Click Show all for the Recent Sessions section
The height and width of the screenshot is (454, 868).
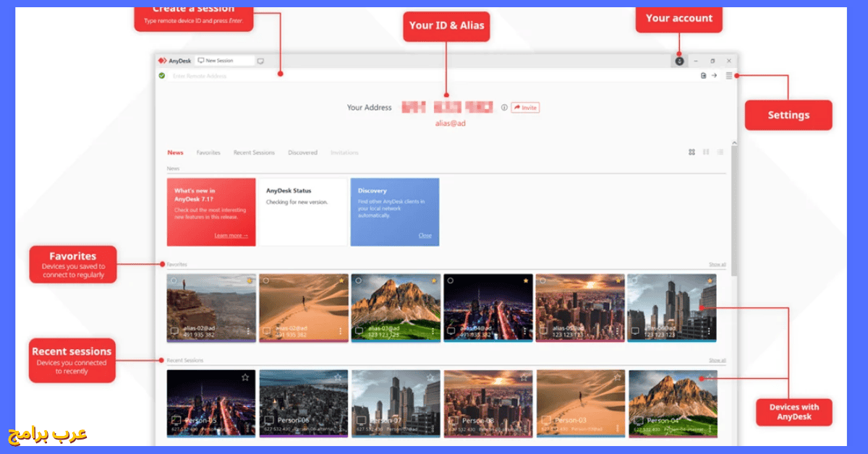pos(717,360)
